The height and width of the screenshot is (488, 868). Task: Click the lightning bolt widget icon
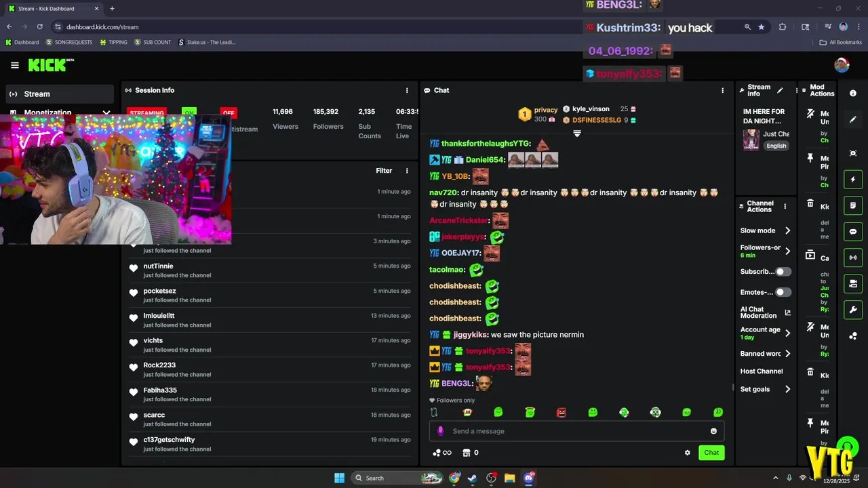pos(853,180)
